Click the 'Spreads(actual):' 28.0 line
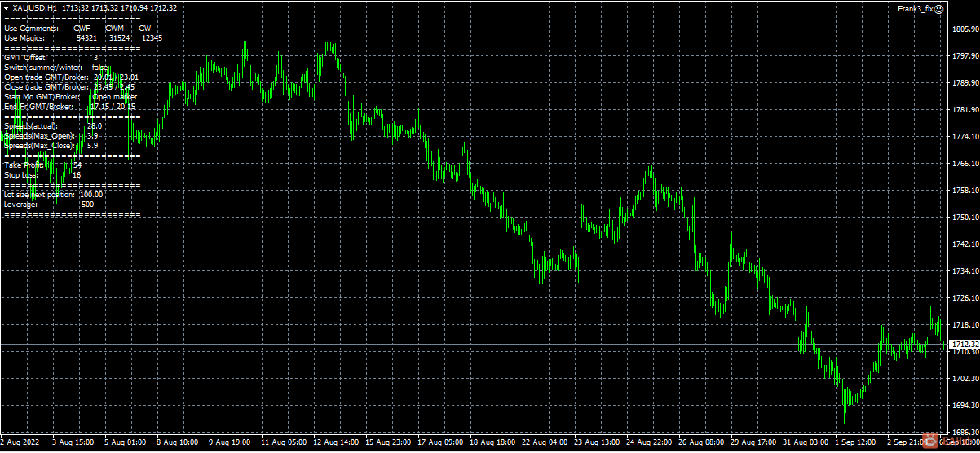Screen dimensions: 980x453 (53, 126)
